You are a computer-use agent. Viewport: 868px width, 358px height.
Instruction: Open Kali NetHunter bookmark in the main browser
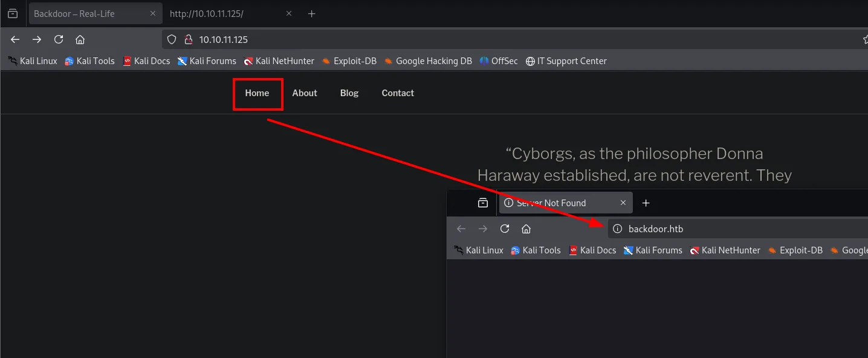click(x=279, y=61)
